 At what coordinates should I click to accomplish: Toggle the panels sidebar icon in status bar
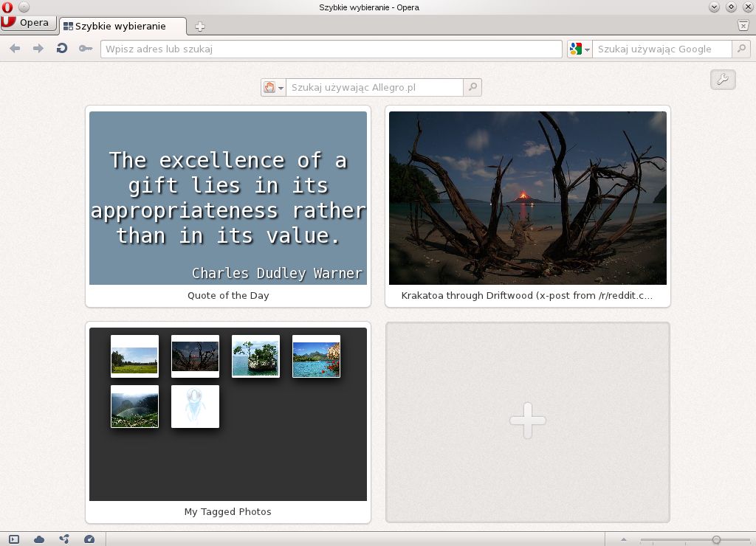[x=14, y=540]
